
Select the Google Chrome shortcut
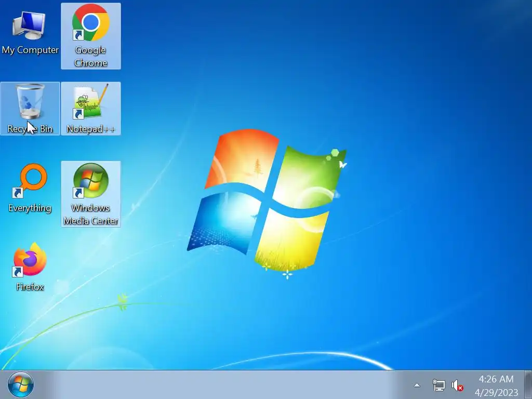tap(90, 36)
